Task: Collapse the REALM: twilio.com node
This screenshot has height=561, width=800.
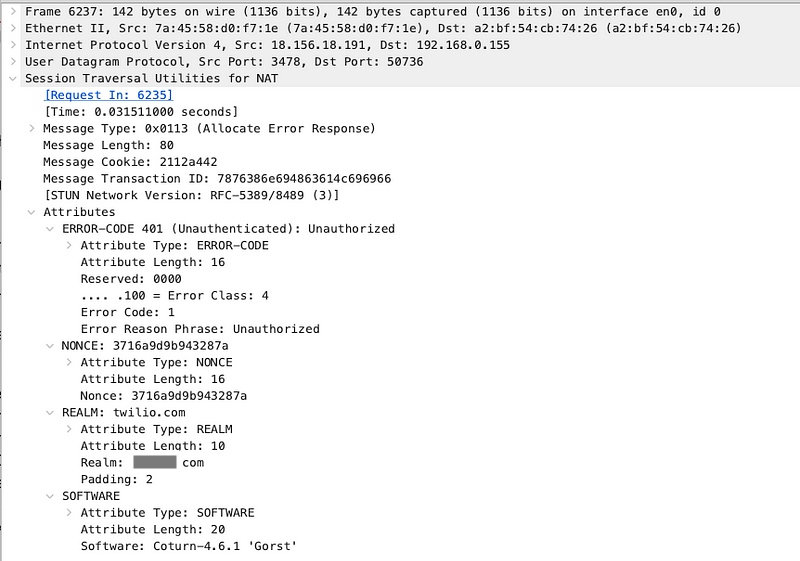Action: coord(50,413)
